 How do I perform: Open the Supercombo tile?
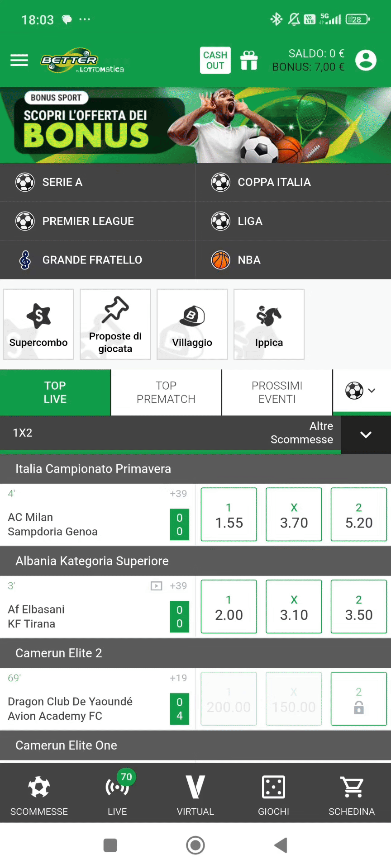pos(38,324)
